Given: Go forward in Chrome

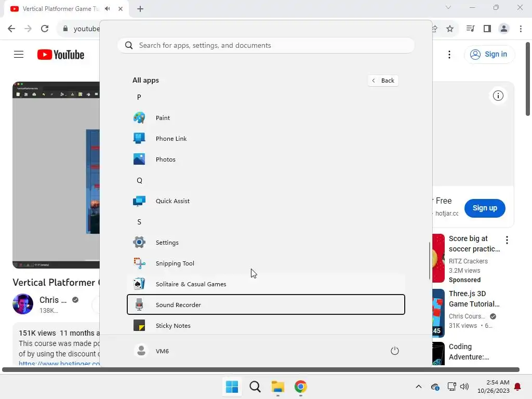Looking at the screenshot, I should point(28,29).
